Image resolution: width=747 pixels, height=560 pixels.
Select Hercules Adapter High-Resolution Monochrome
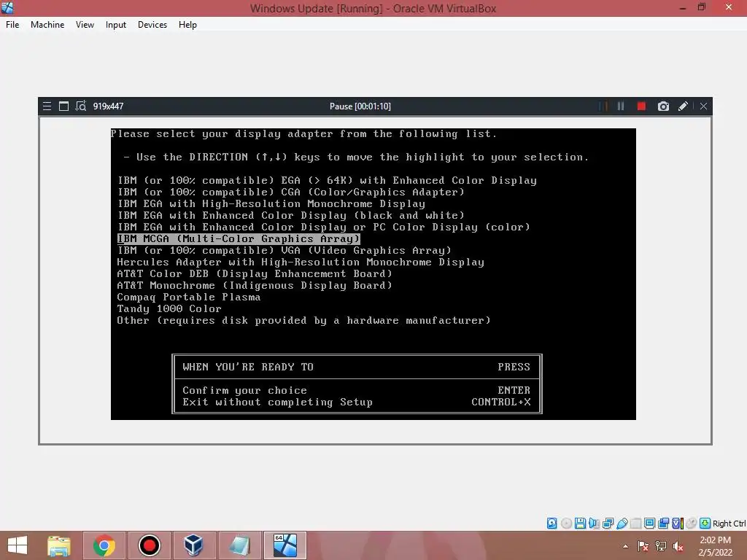tap(301, 262)
